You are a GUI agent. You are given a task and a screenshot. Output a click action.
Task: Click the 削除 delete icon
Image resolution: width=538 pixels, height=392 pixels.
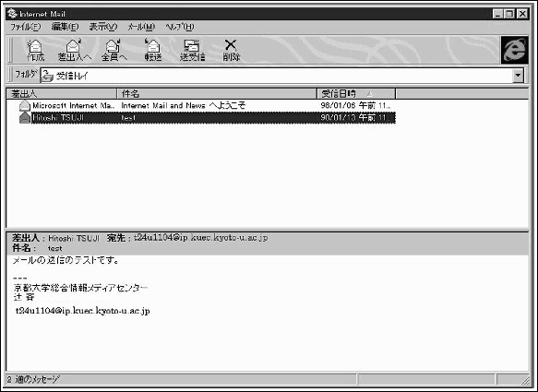point(232,50)
